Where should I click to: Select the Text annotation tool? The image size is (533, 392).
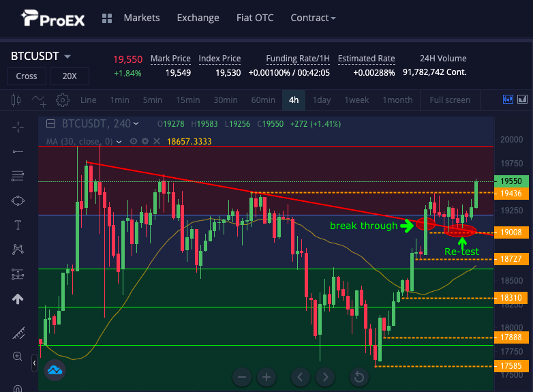coord(18,225)
